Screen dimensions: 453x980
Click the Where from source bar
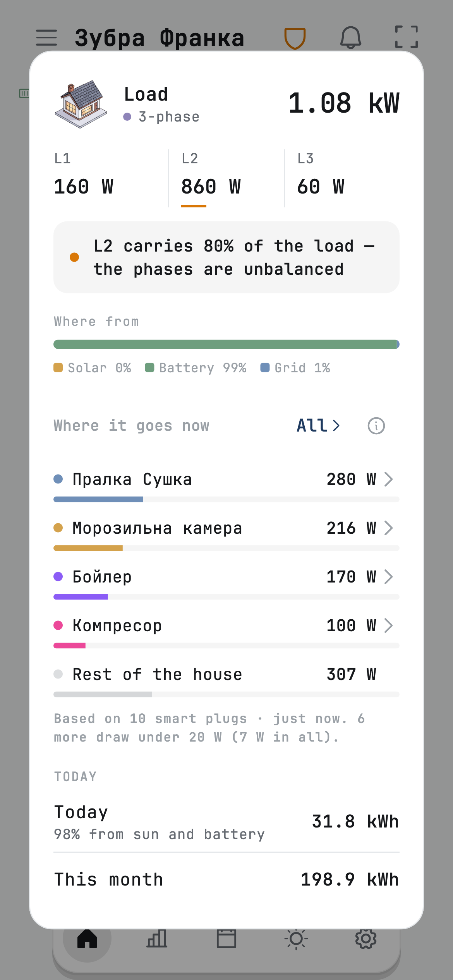226,344
